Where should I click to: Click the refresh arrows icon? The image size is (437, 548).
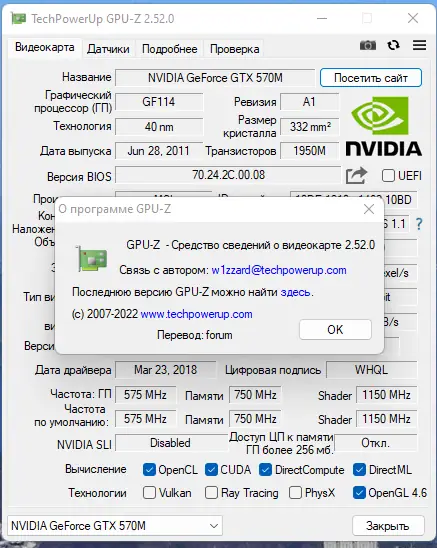point(393,45)
